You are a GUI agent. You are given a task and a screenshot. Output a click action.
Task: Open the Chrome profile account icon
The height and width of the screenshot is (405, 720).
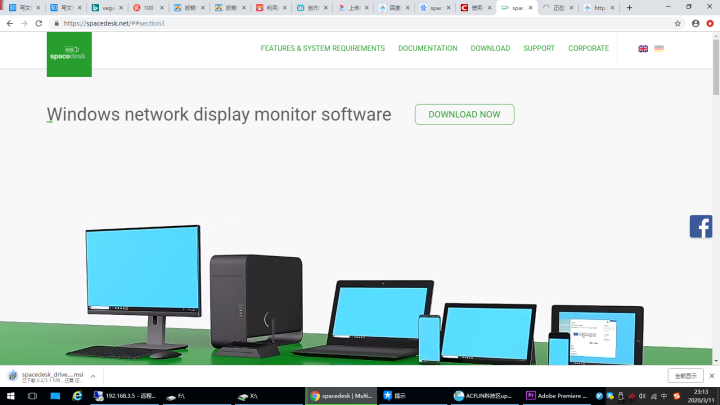coord(696,23)
